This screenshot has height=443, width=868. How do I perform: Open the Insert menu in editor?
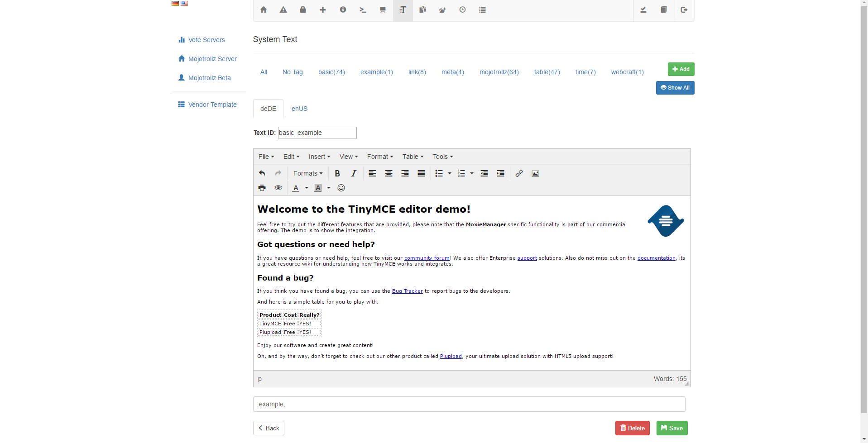tap(319, 157)
